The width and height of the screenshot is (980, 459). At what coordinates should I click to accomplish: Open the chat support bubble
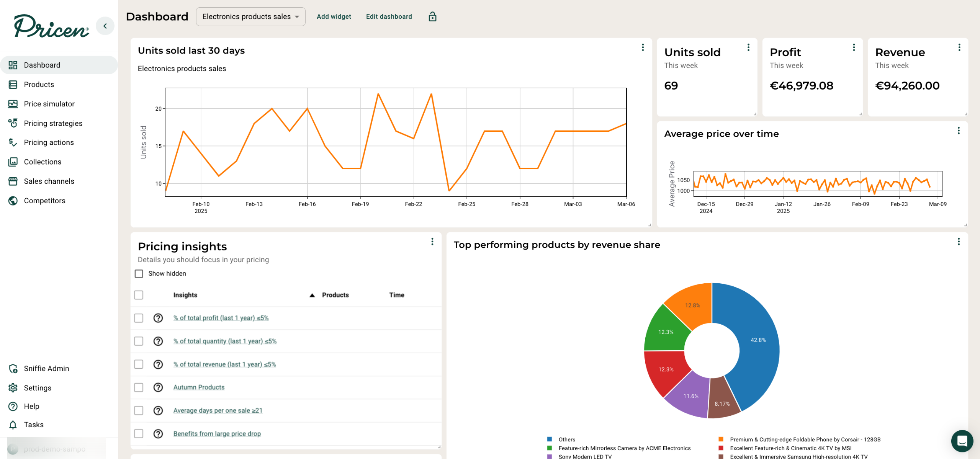(x=962, y=441)
